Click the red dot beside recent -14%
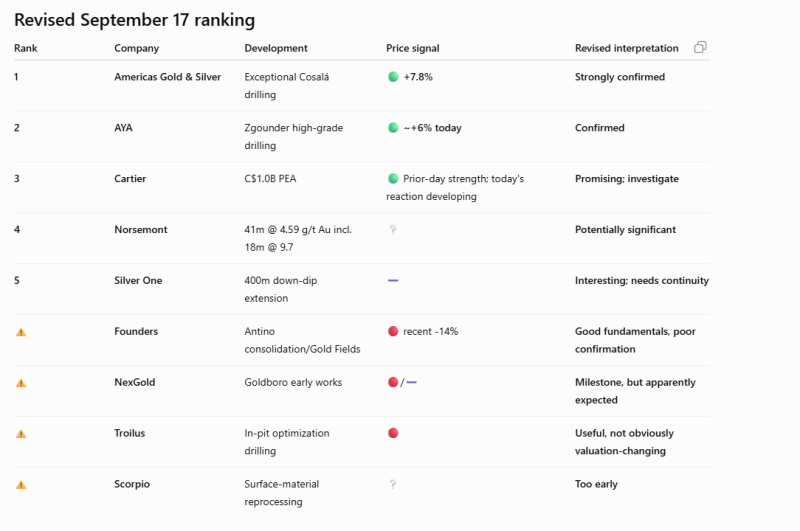 pos(393,332)
